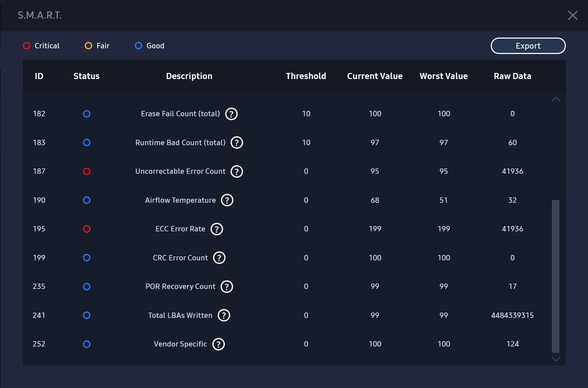Image resolution: width=588 pixels, height=388 pixels.
Task: Click the scroll-down chevron below the list
Action: (555, 359)
